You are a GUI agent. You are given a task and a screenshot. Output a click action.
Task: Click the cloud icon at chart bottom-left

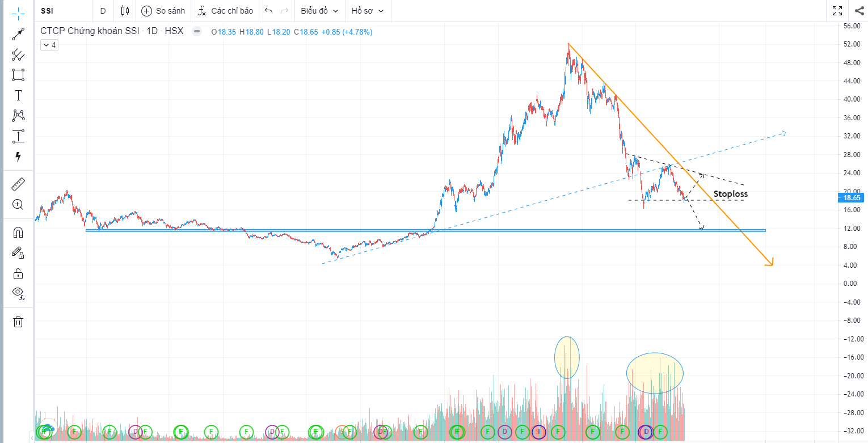coord(49,428)
